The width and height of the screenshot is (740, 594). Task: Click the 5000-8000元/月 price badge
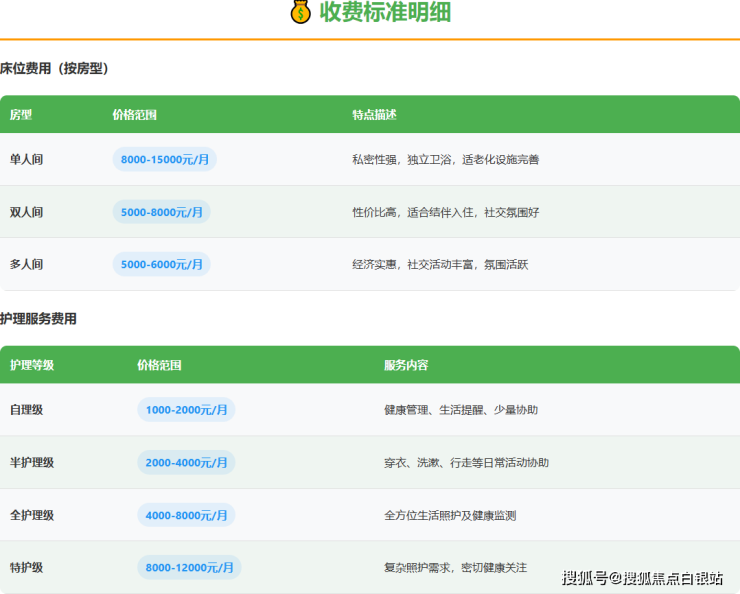click(161, 212)
